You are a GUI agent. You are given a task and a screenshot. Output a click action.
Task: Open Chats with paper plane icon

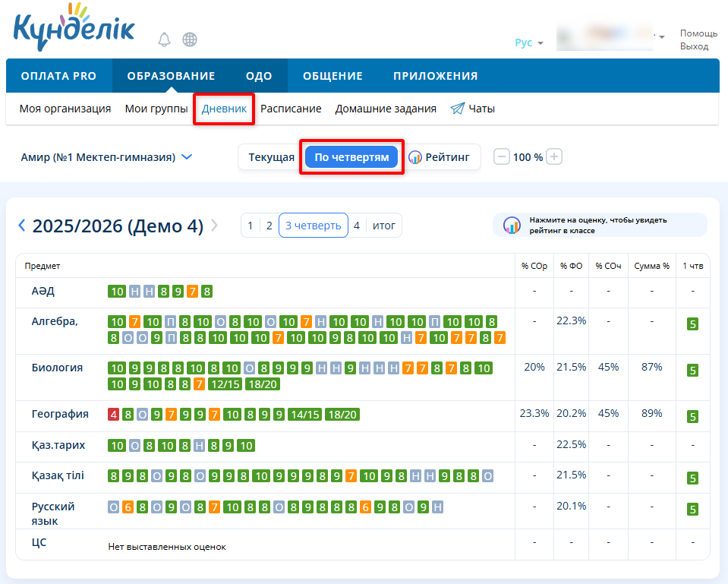[x=472, y=109]
